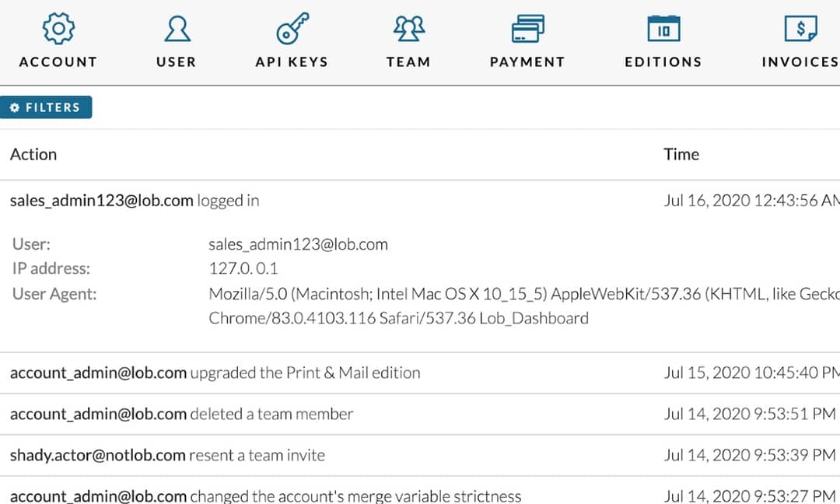Open the Filters panel
The image size is (840, 504).
pyautogui.click(x=47, y=107)
